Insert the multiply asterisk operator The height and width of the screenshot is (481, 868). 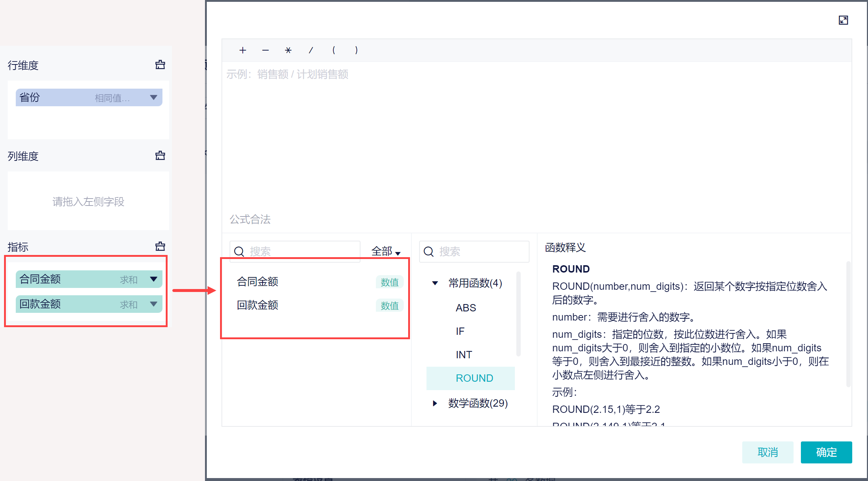(x=288, y=50)
